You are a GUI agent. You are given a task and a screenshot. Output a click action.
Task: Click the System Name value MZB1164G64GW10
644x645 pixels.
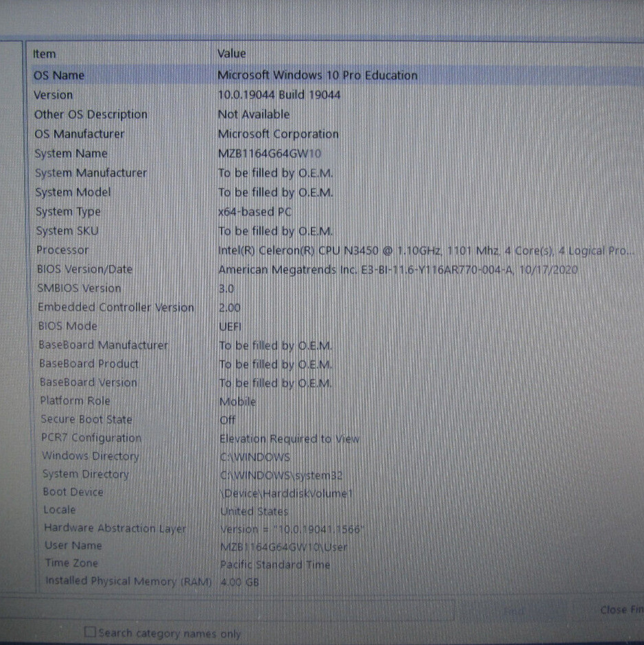click(270, 154)
